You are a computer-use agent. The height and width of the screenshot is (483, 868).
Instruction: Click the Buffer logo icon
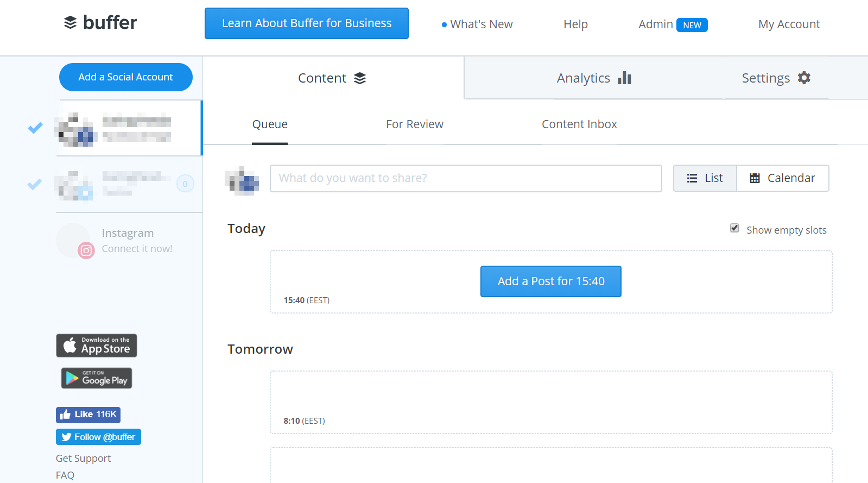(x=71, y=22)
